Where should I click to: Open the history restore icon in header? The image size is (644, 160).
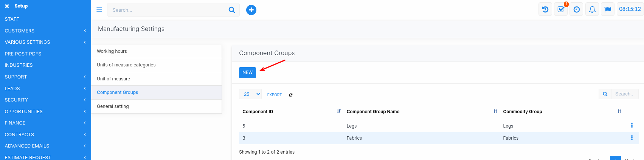(545, 9)
